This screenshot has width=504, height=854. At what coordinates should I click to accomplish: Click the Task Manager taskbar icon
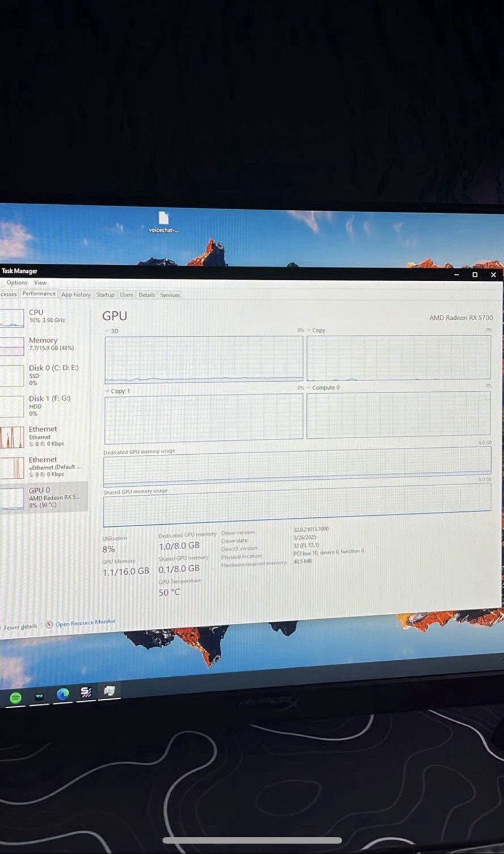point(109,691)
